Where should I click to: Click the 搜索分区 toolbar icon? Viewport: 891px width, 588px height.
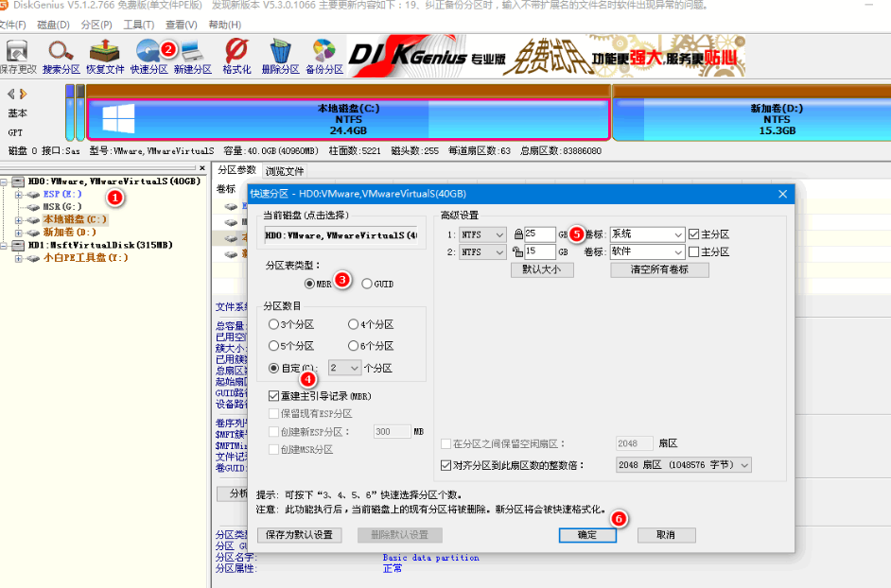[x=60, y=52]
